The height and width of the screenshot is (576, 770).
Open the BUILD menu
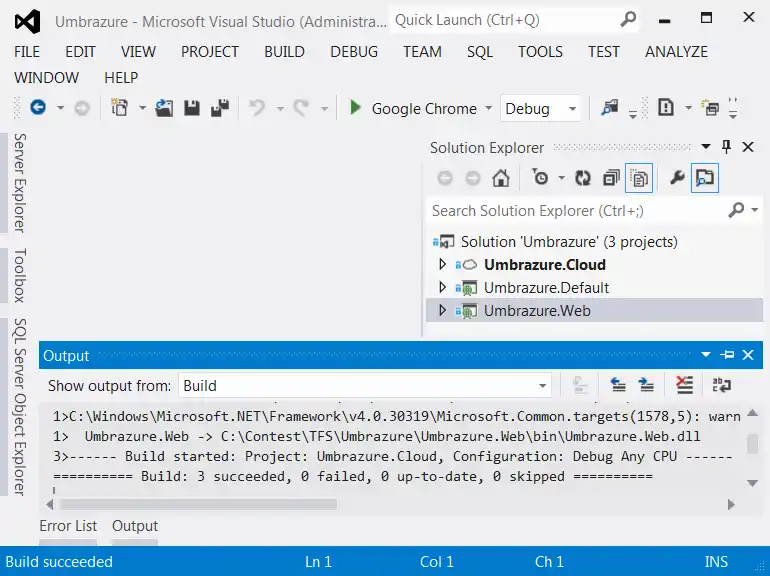click(284, 52)
